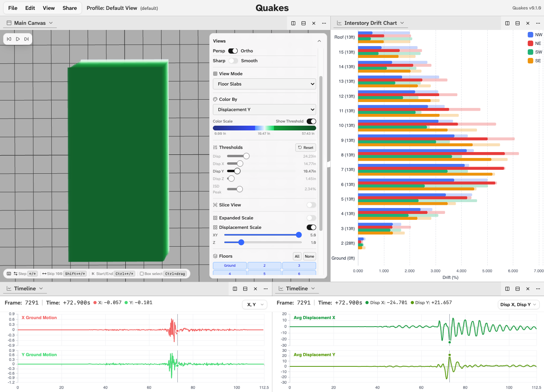Skip to the first frame icon
The image size is (544, 392).
click(9, 39)
